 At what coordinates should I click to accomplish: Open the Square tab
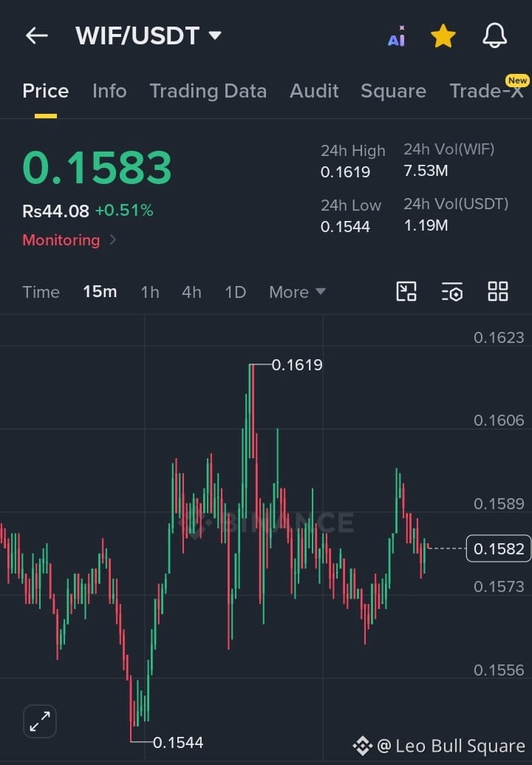coord(394,91)
